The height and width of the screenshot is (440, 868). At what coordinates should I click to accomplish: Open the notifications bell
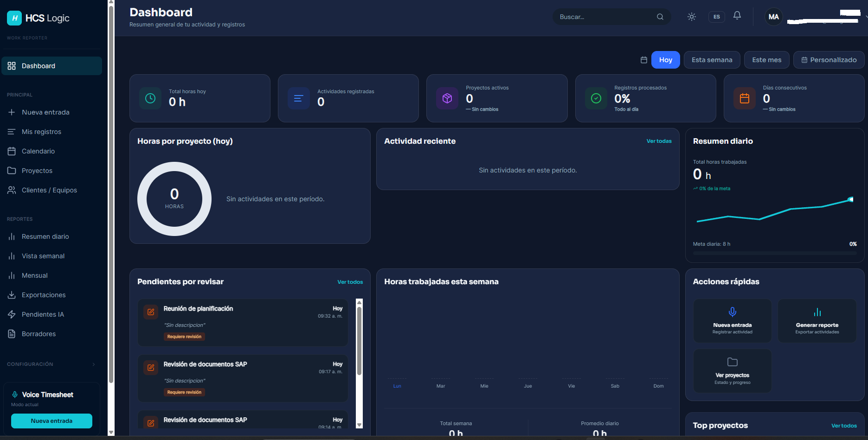click(x=737, y=16)
